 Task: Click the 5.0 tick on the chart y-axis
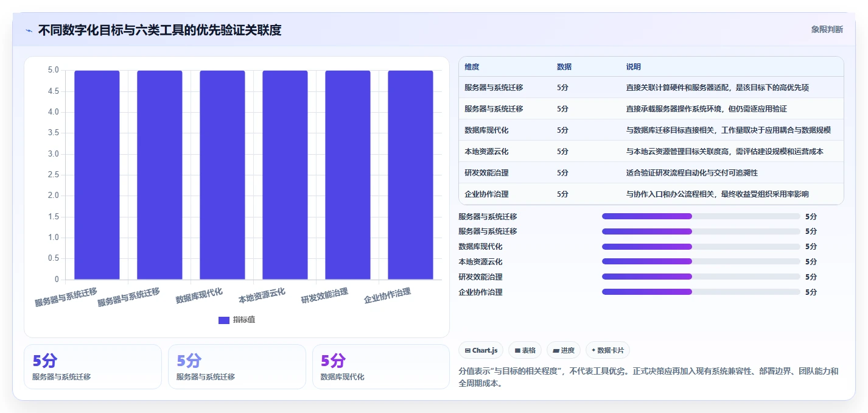coord(54,70)
